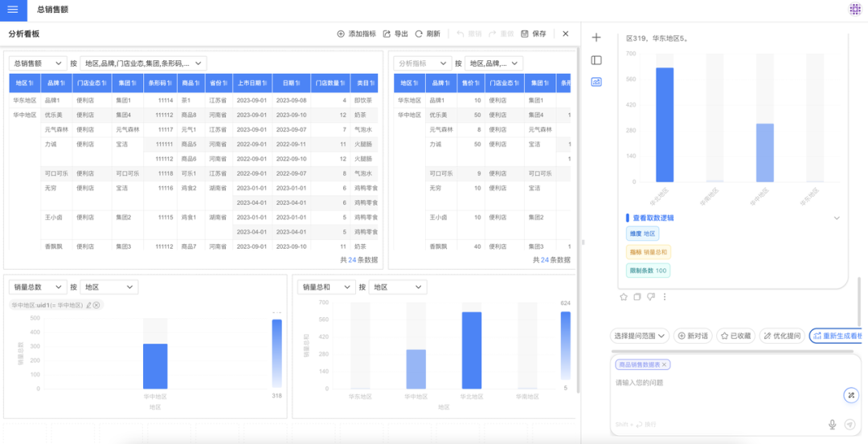Viewport: 868px width, 444px height.
Task: Click the magic wand icon in input box
Action: coord(851,395)
